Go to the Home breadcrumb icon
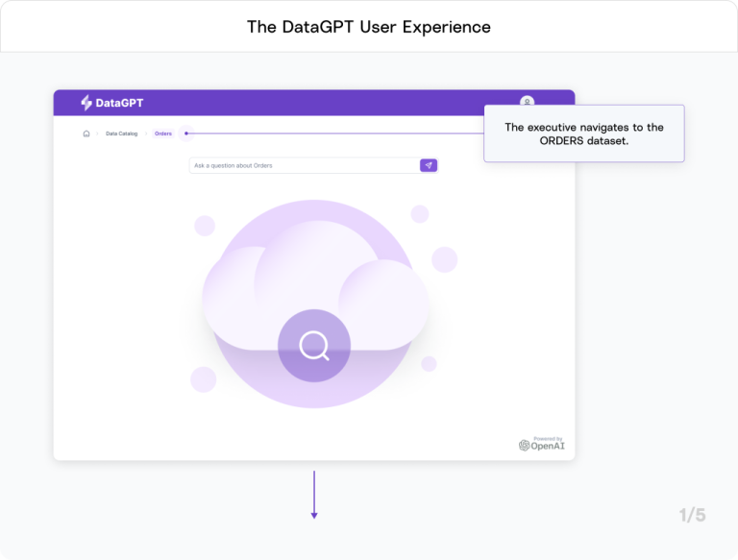 86,134
